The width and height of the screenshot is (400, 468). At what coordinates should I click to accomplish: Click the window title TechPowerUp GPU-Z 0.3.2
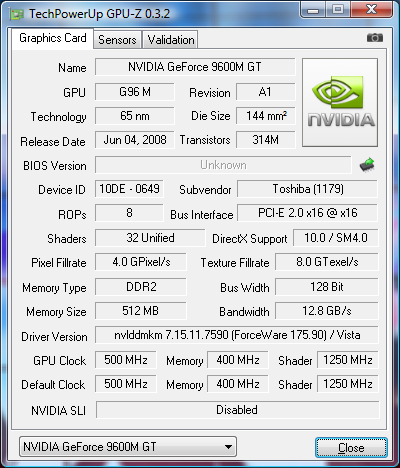click(99, 14)
